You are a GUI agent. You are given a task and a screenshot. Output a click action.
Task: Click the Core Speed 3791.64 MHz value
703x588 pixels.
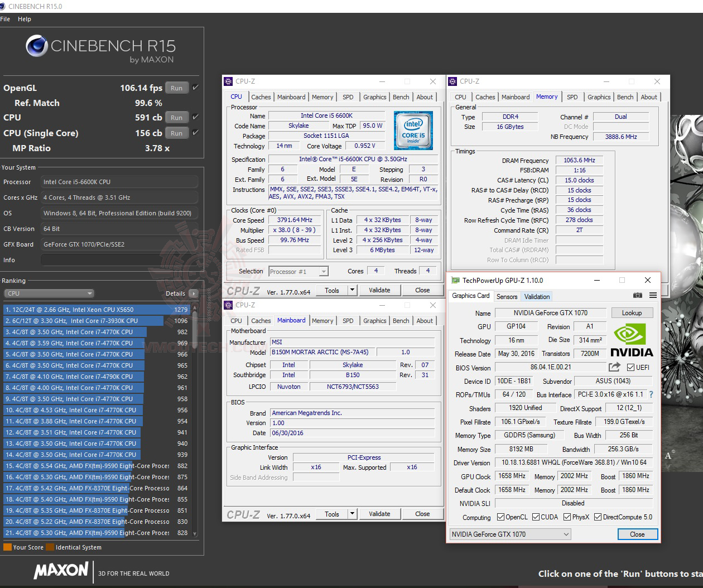click(x=295, y=220)
